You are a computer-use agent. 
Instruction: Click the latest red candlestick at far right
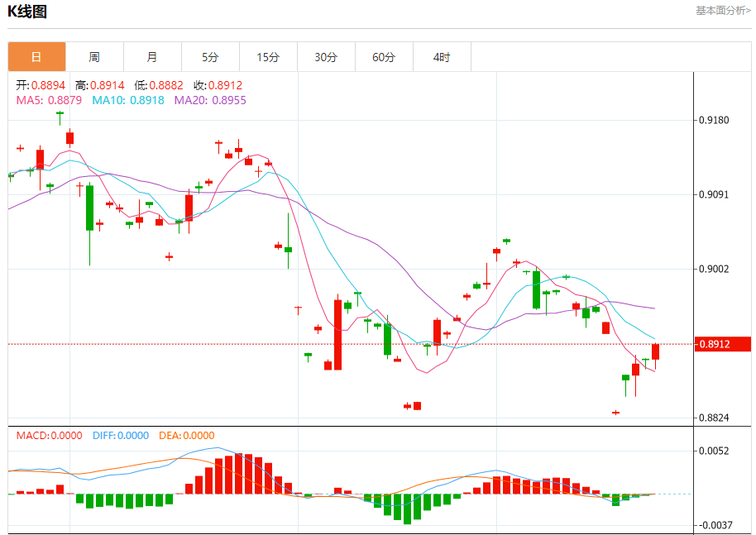point(655,351)
